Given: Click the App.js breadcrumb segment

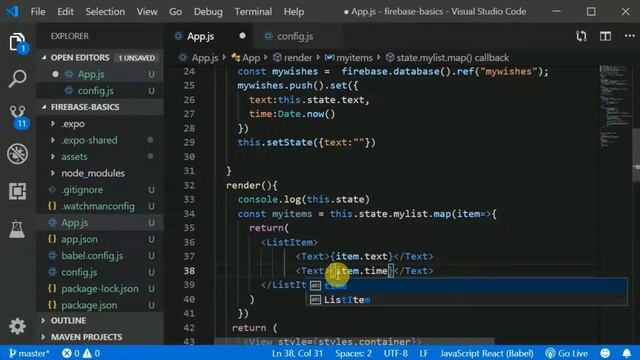Looking at the screenshot, I should 199,58.
